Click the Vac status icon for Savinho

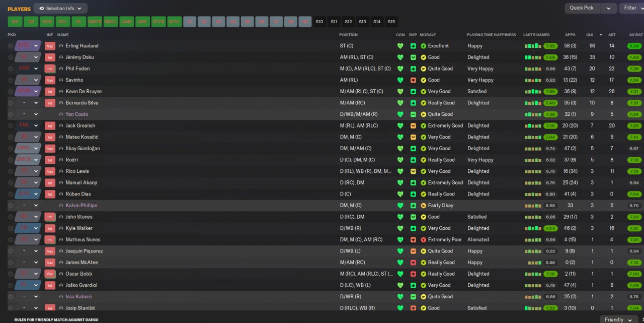coord(50,80)
